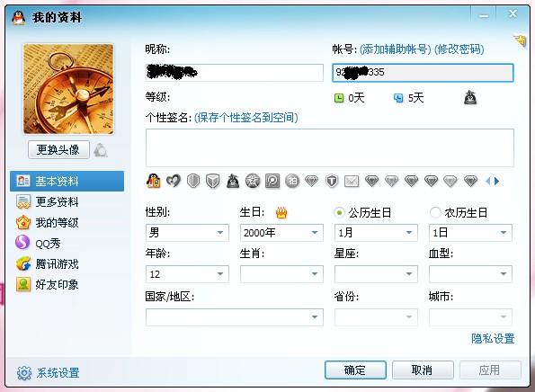Expand the 年龄 age dropdown showing 12
Screen dimensions: 535x392
point(187,274)
